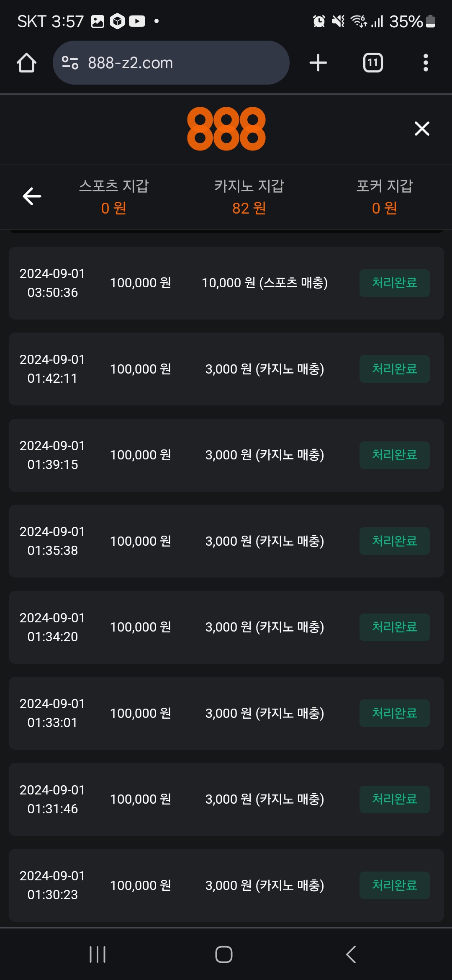Click the orange 888 logo
The width and height of the screenshot is (452, 980).
click(226, 129)
